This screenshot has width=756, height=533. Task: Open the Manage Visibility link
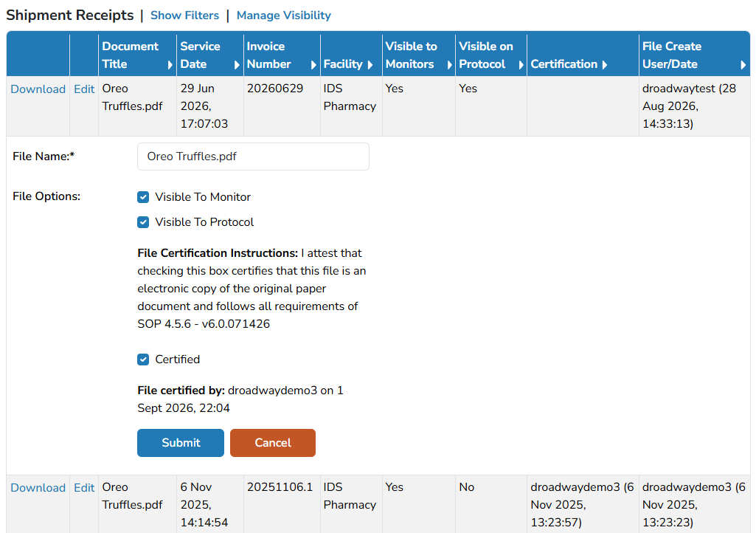pos(283,16)
